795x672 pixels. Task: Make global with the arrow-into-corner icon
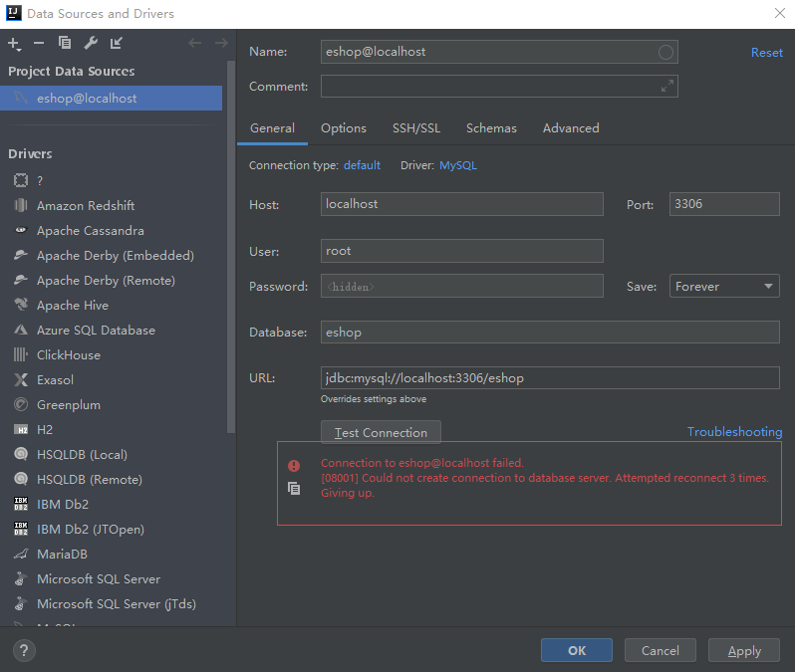(117, 43)
